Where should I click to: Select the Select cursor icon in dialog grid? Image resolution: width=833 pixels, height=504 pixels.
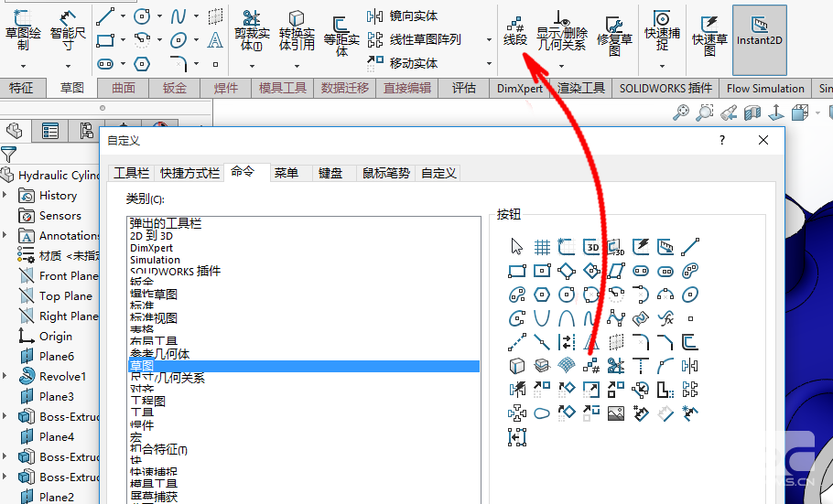pos(517,247)
